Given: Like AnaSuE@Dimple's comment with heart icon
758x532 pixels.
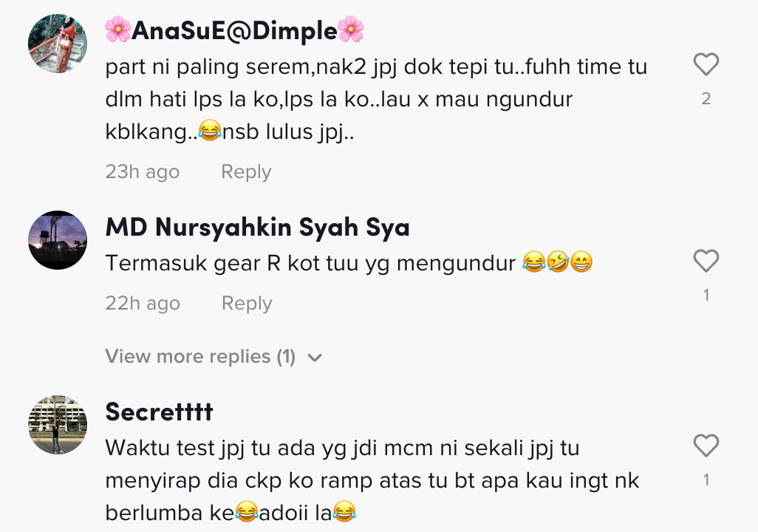Looking at the screenshot, I should (706, 64).
